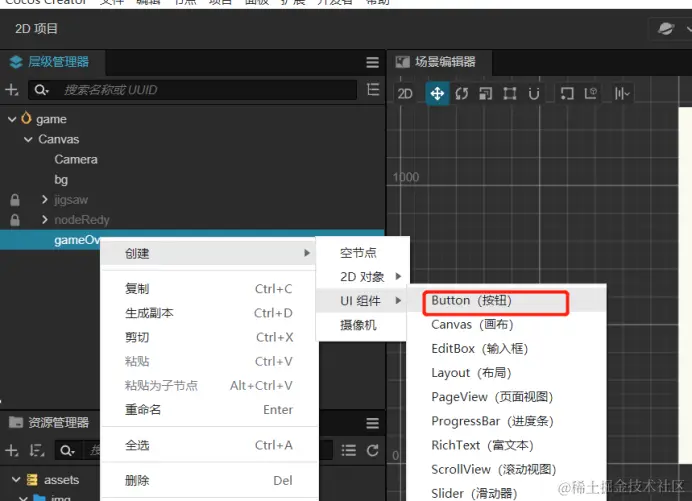Click the local/world coordinate mode icon
This screenshot has height=501, width=692.
pos(590,94)
